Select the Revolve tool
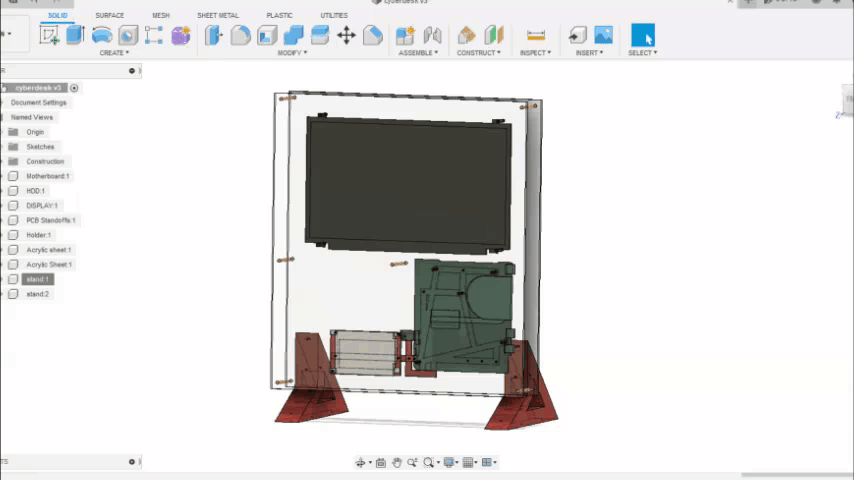 click(x=102, y=36)
